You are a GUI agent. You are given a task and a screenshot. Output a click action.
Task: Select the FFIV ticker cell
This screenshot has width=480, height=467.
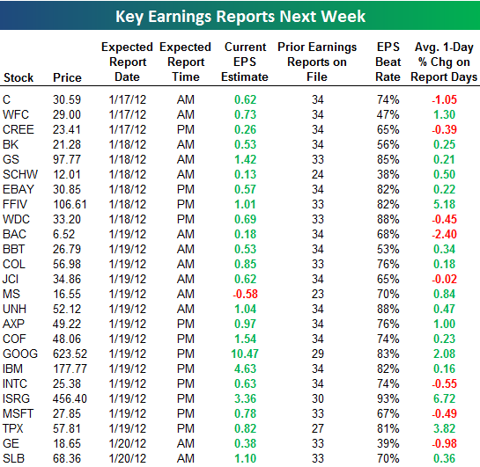(15, 204)
